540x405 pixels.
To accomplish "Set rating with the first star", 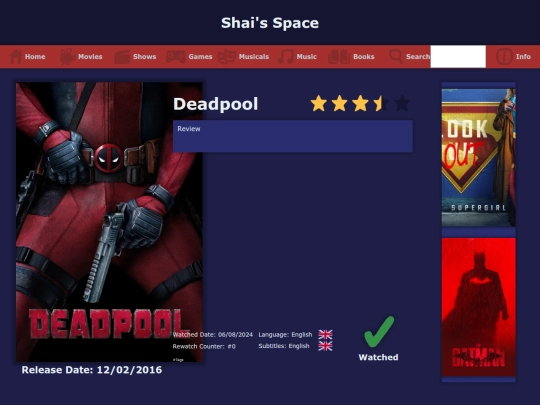I will click(x=319, y=103).
